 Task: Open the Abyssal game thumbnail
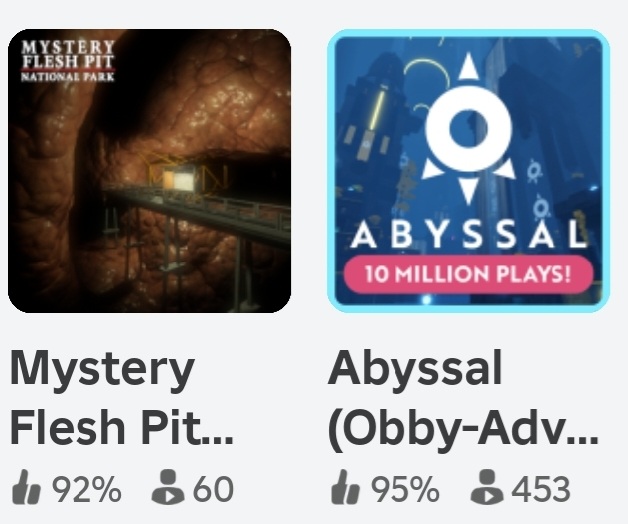pos(469,171)
